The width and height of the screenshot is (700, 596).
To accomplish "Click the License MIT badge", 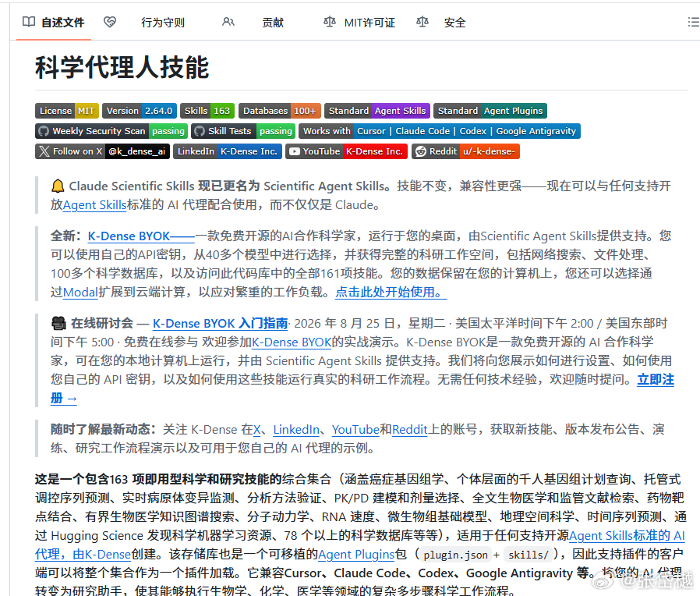I will 67,111.
